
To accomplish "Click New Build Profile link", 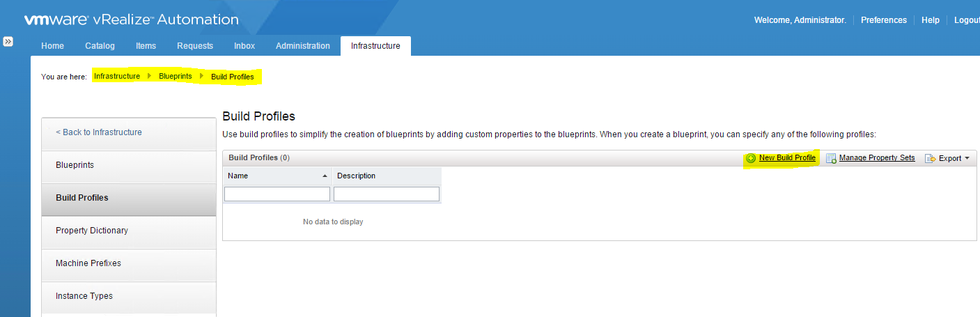I will click(x=787, y=158).
